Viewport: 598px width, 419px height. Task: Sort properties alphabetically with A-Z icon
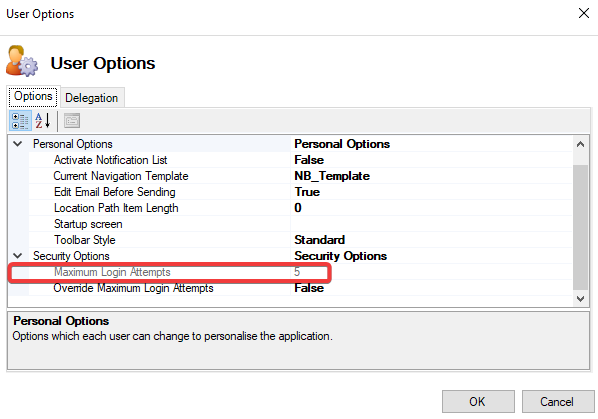43,121
